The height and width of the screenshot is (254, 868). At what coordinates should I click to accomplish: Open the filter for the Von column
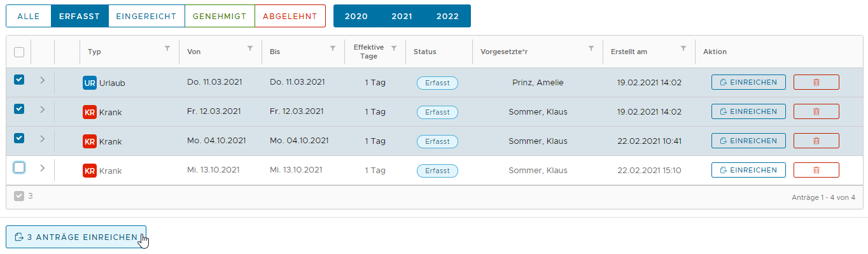[x=250, y=48]
